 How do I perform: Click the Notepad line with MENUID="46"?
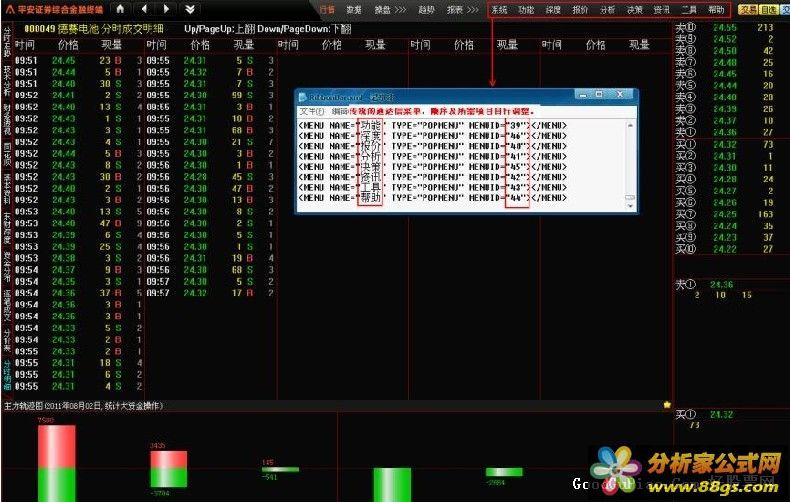tap(432, 136)
